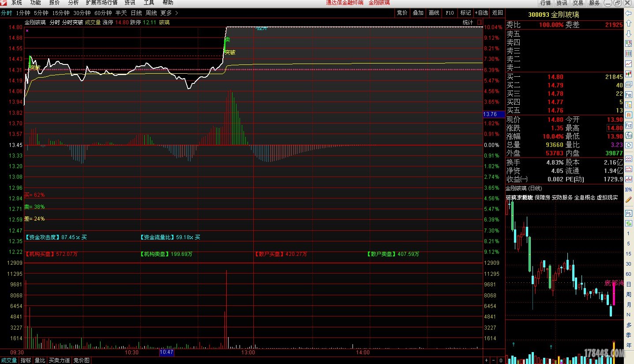
Task: Click the pencil drawing icon in the sidebar
Action: coord(628,199)
